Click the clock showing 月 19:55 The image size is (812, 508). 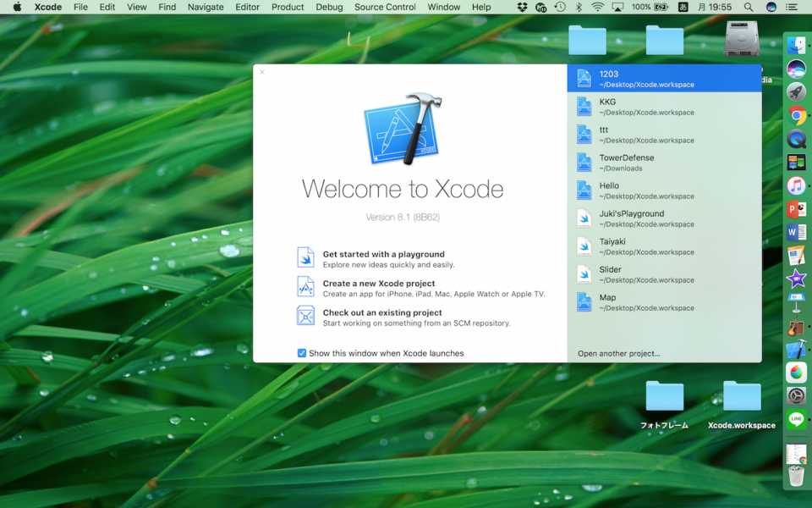point(715,7)
